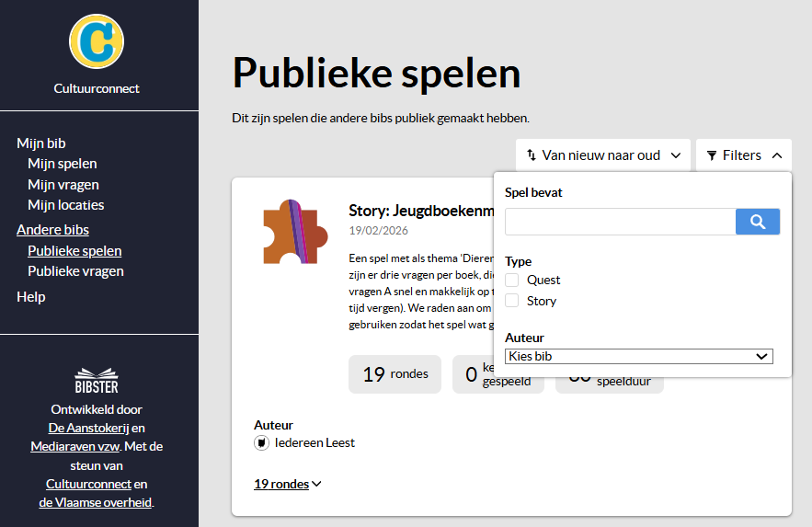This screenshot has width=812, height=527.
Task: Focus the Spel bevat search field
Action: tap(620, 222)
